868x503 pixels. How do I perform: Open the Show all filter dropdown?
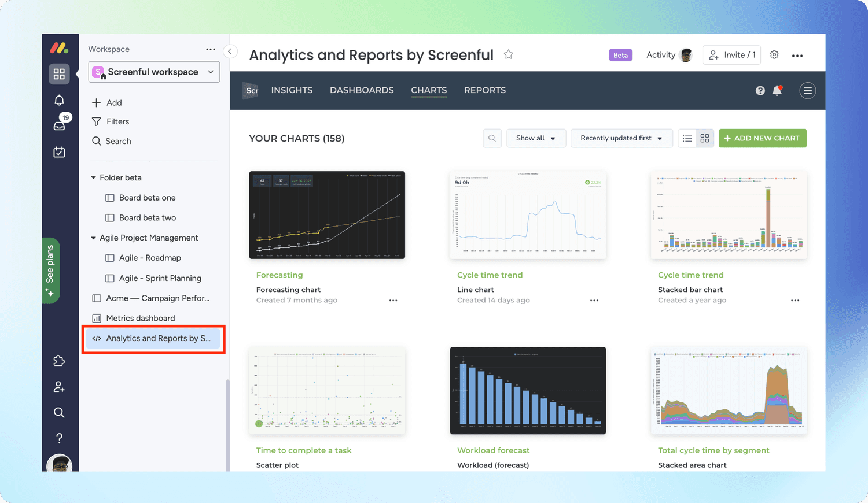[x=536, y=138]
